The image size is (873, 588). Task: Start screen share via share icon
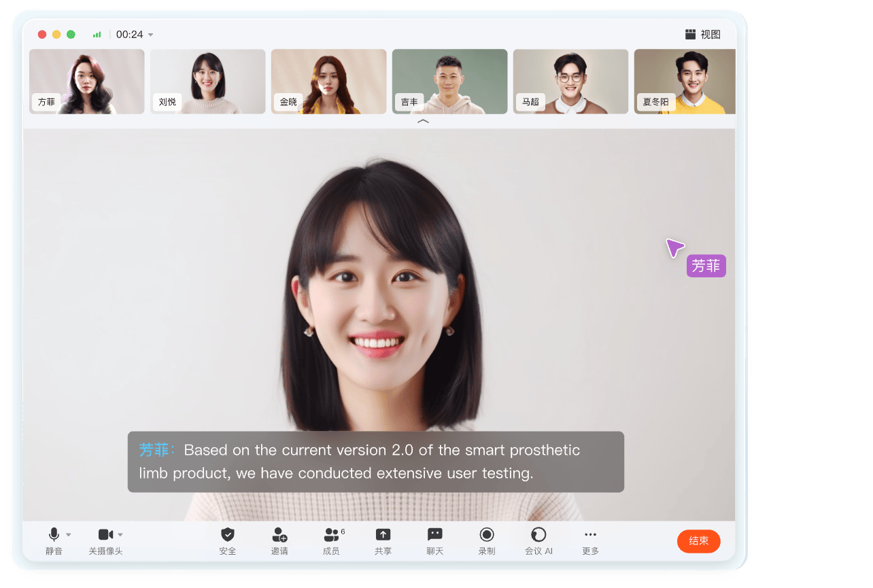383,534
